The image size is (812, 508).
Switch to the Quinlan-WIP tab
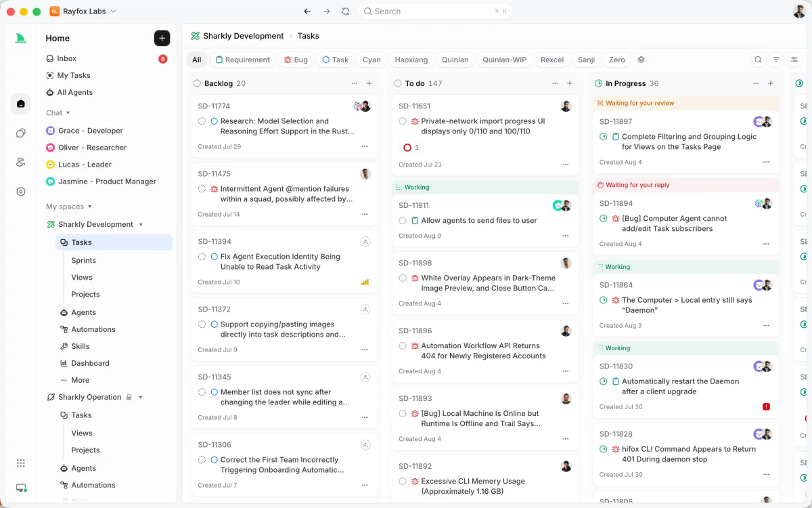click(x=505, y=60)
